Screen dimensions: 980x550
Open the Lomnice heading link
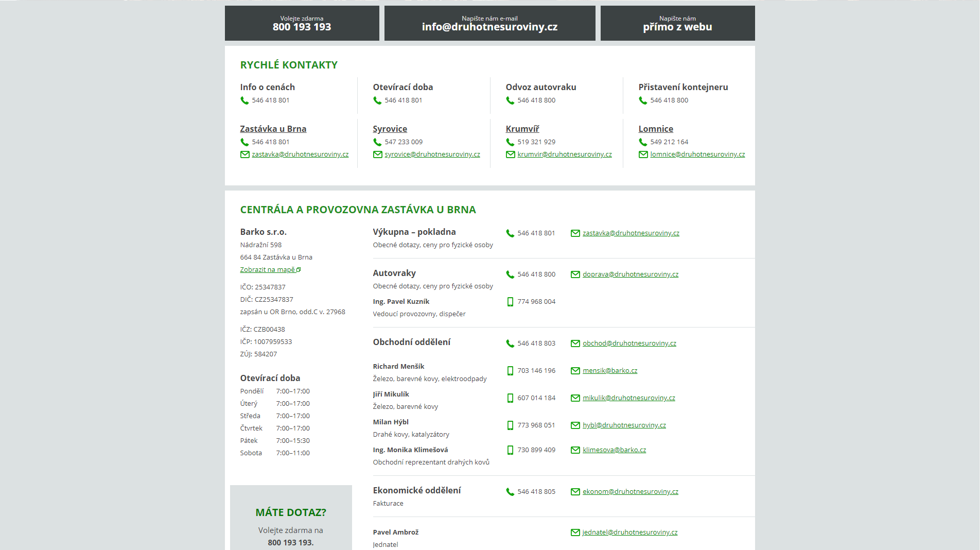[656, 129]
